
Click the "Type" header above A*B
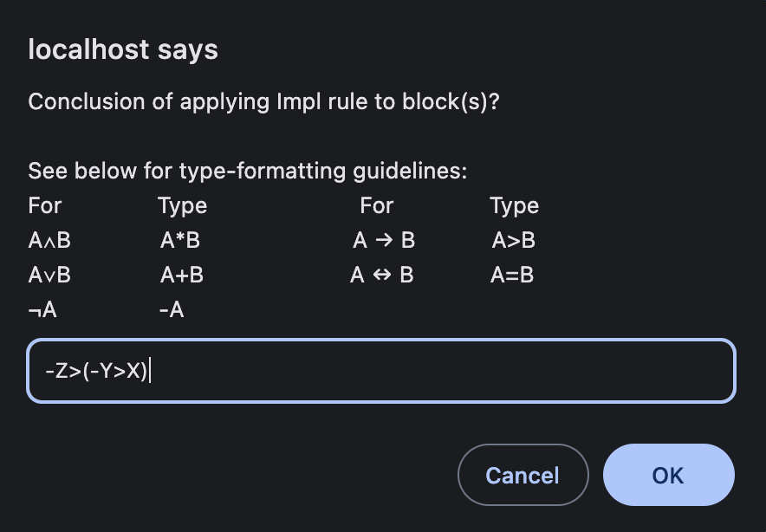click(x=182, y=205)
